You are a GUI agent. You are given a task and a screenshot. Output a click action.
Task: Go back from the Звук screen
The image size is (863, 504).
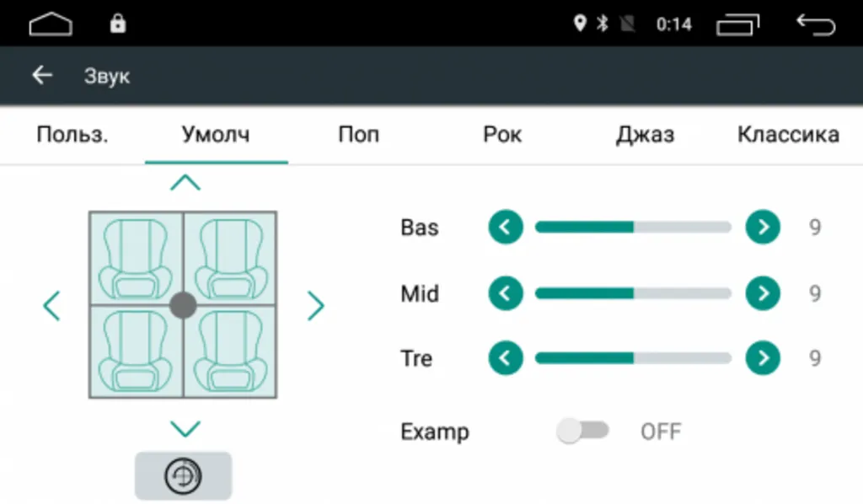(x=41, y=76)
